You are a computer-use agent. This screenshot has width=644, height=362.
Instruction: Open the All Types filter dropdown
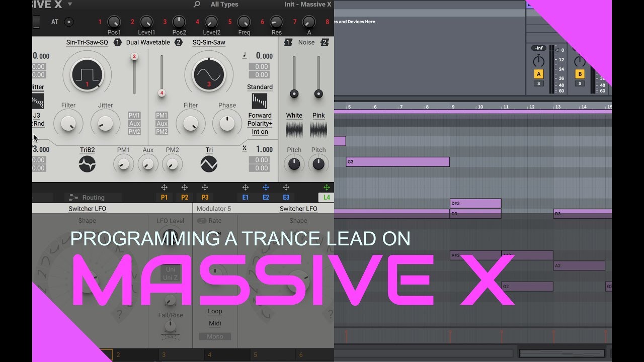[x=225, y=5]
